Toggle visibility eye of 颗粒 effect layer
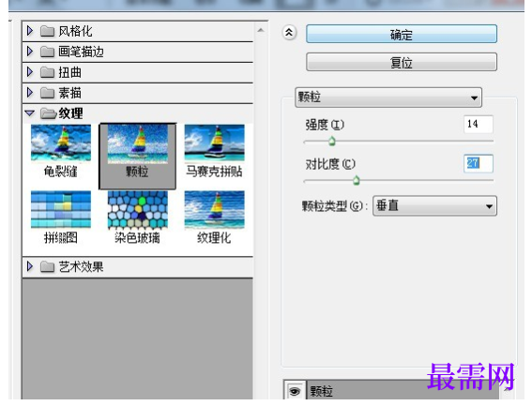532x406 pixels. point(295,391)
